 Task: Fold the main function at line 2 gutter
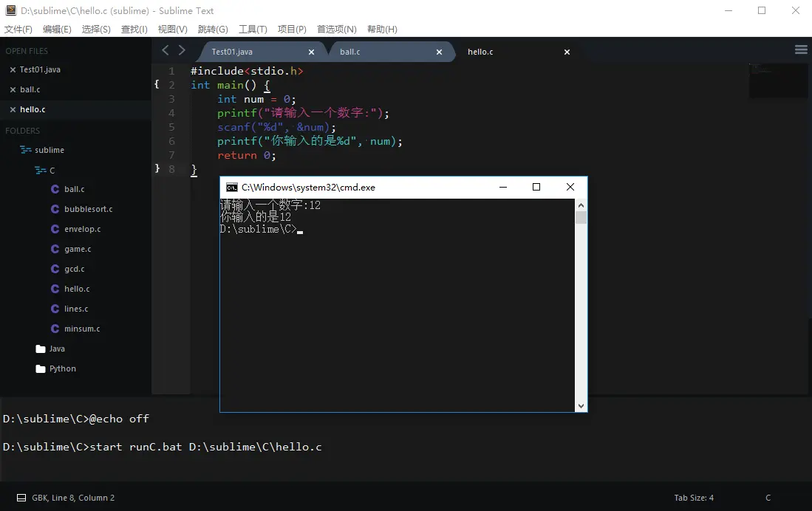tap(157, 84)
